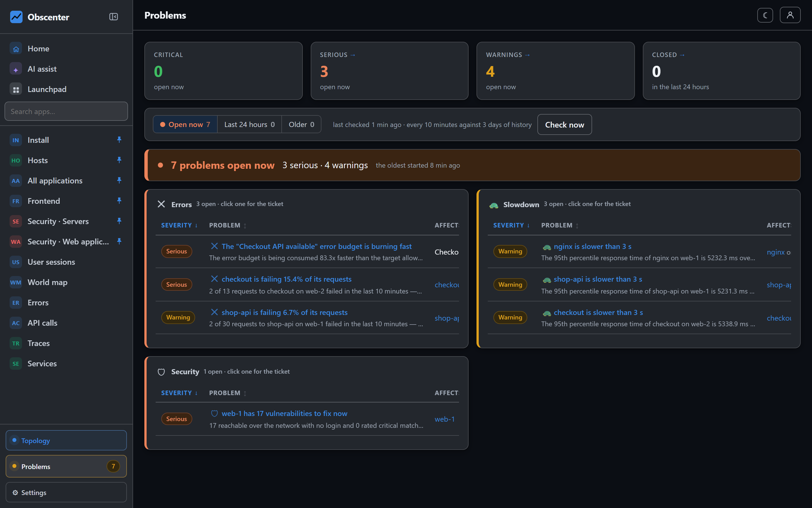Sort Errors table by Problem column
The height and width of the screenshot is (508, 812).
[228, 225]
